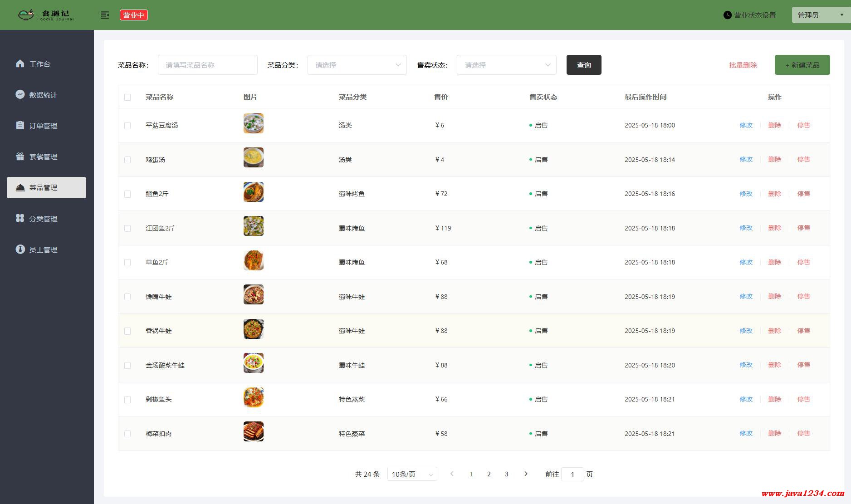Open the 售卖状态 select dropdown
Screen dimensions: 851x504
(506, 65)
